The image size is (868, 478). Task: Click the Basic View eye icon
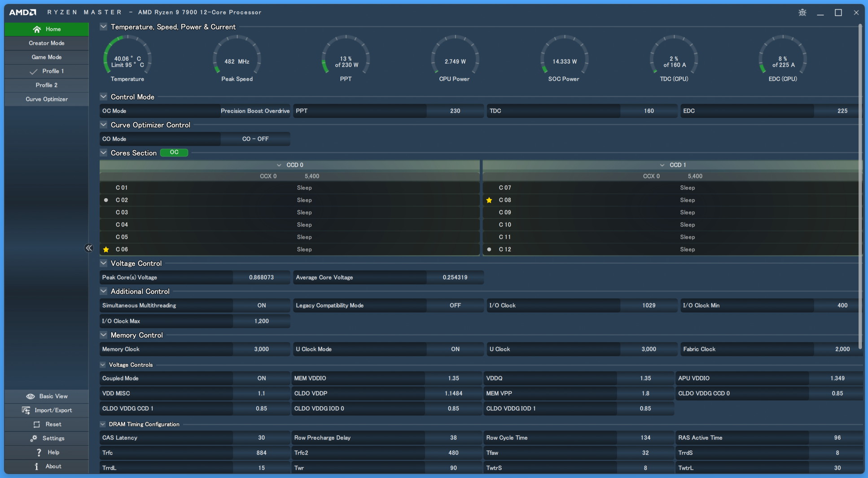(x=31, y=396)
